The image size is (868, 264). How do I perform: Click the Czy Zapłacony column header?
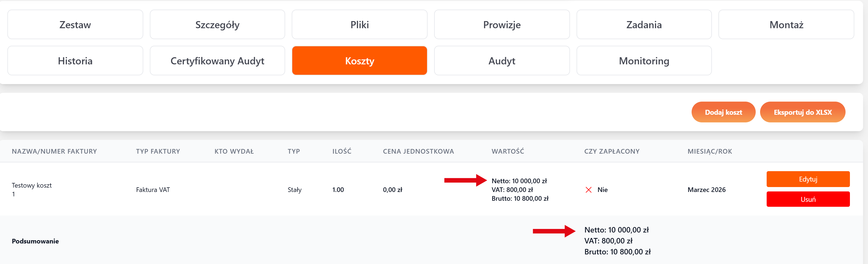click(612, 151)
